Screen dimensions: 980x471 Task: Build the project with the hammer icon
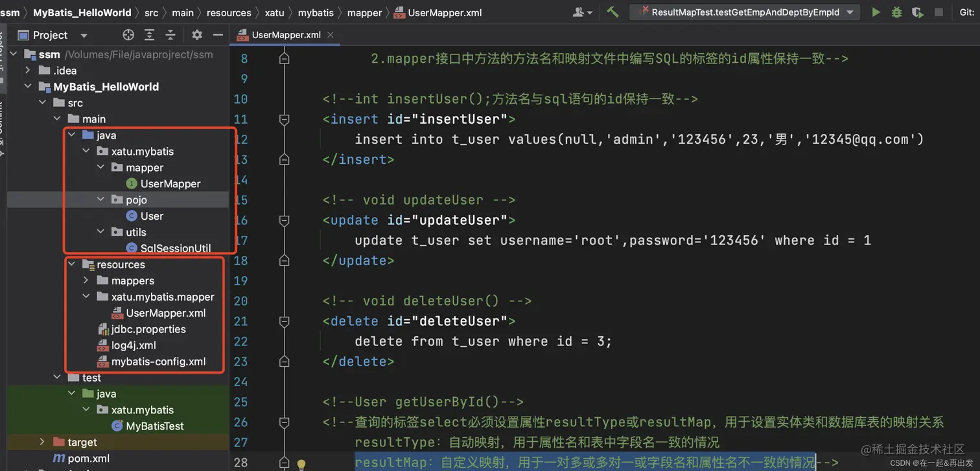point(612,12)
